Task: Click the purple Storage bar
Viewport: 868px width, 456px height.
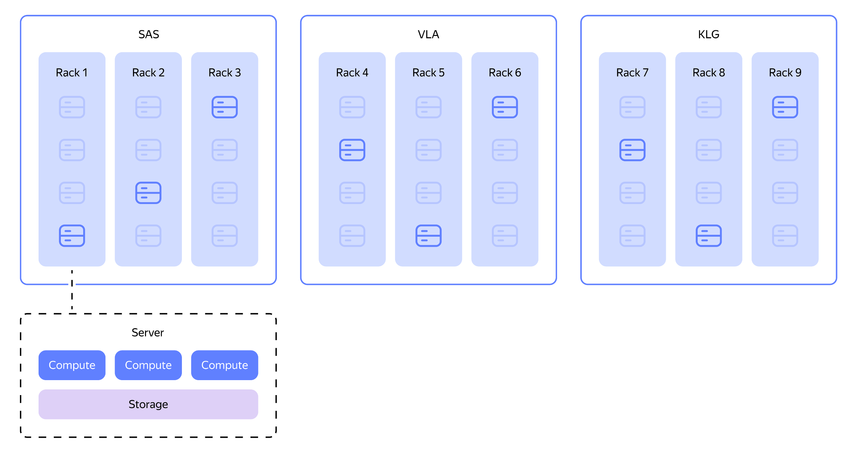Action: point(148,404)
